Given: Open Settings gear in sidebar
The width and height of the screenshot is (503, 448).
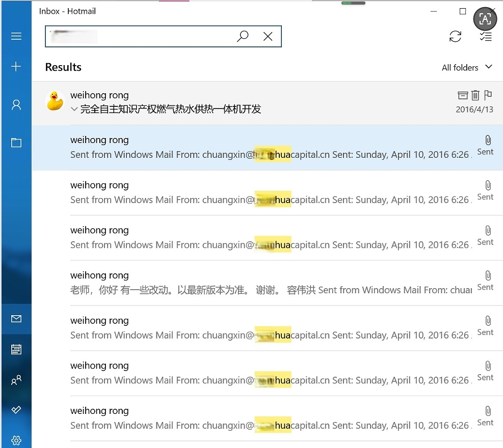Looking at the screenshot, I should coord(16,440).
